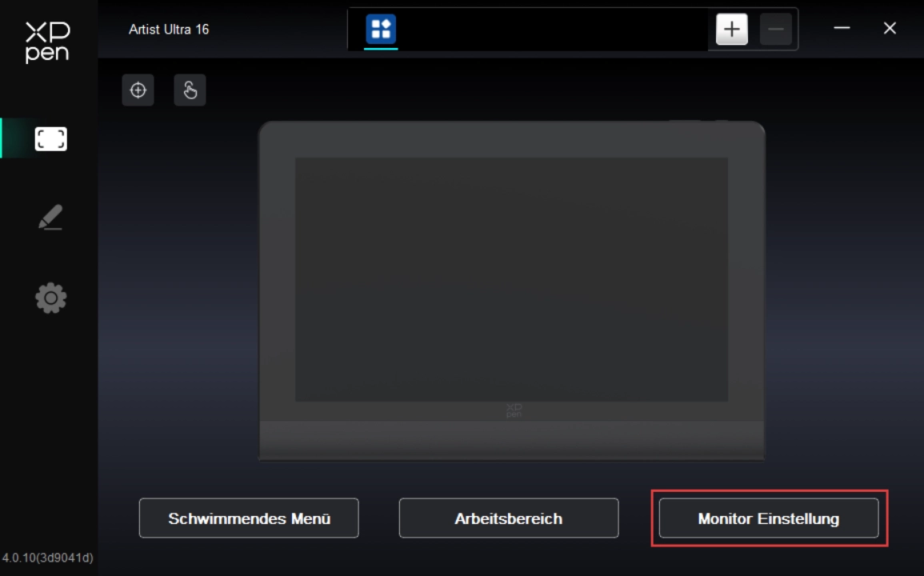Open the Arbeitsbereich settings
924x576 pixels.
click(509, 518)
